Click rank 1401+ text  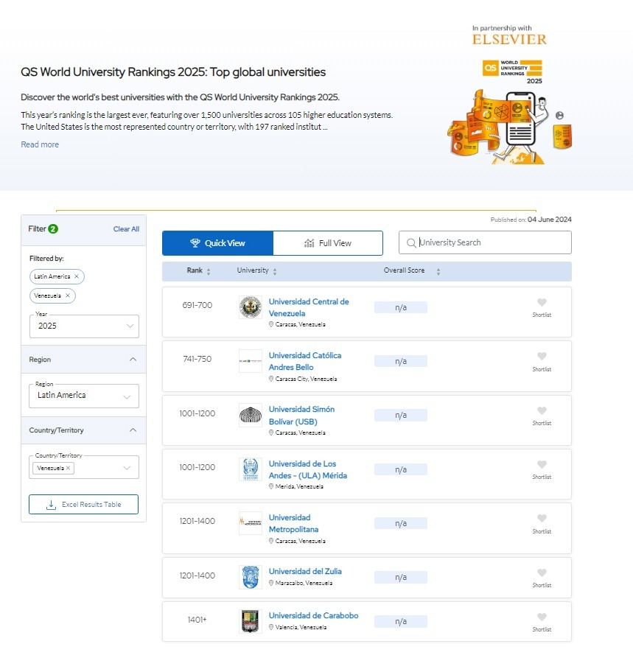[197, 620]
